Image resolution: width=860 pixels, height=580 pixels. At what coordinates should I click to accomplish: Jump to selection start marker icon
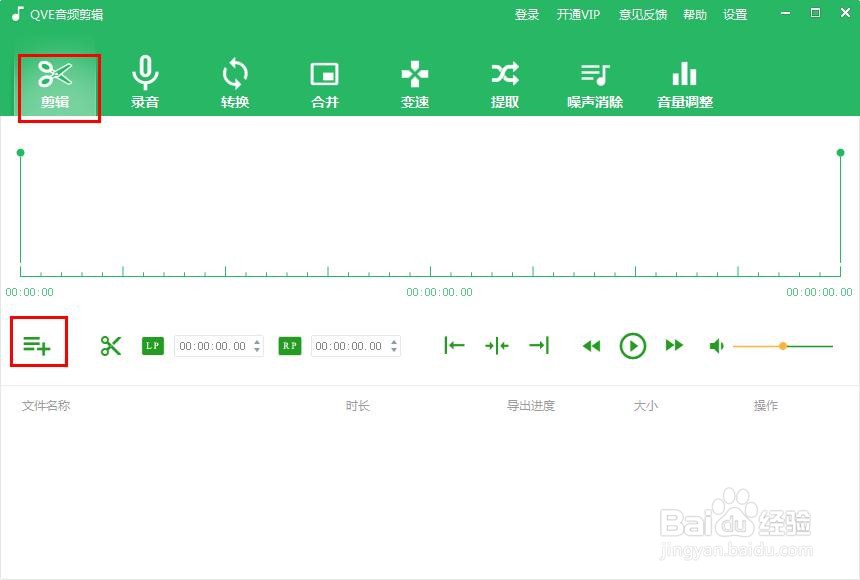click(454, 346)
